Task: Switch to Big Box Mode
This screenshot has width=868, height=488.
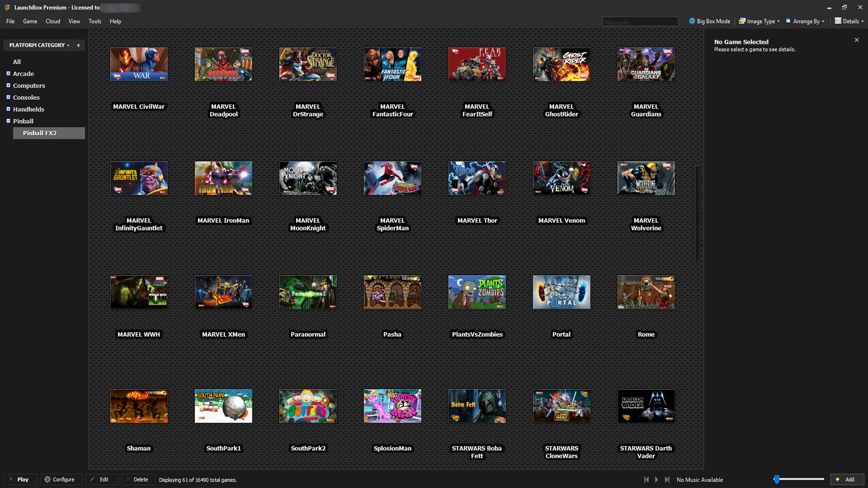Action: point(709,21)
